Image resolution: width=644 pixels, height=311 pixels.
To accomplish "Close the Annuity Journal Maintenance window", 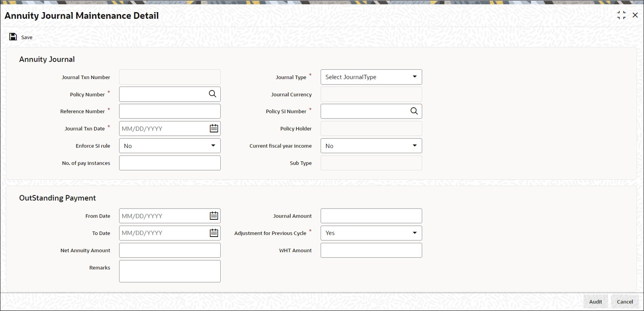I will [x=635, y=15].
